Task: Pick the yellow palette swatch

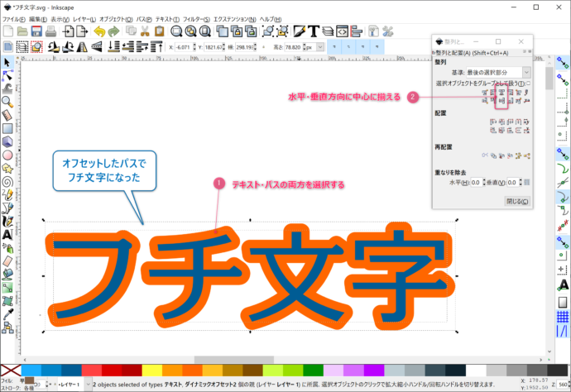Action: pyautogui.click(x=152, y=370)
